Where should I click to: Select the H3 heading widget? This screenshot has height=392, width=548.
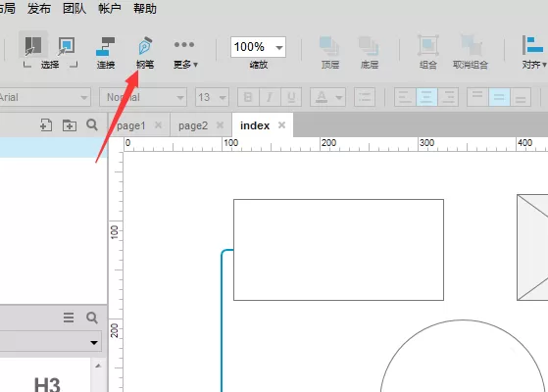[x=47, y=384]
